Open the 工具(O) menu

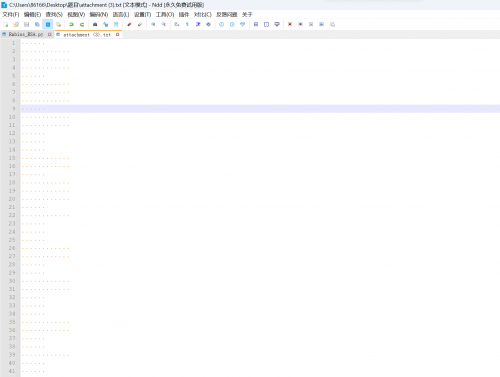click(x=165, y=15)
